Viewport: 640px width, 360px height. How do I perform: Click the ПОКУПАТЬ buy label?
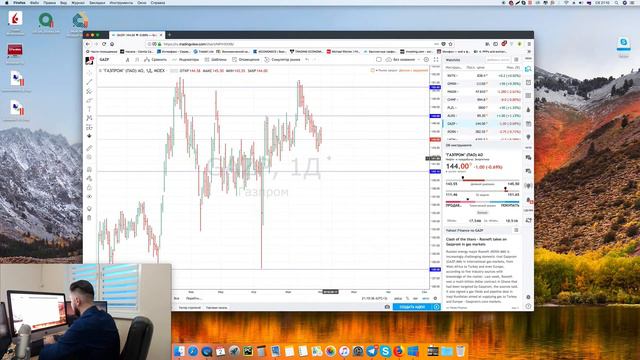click(510, 205)
